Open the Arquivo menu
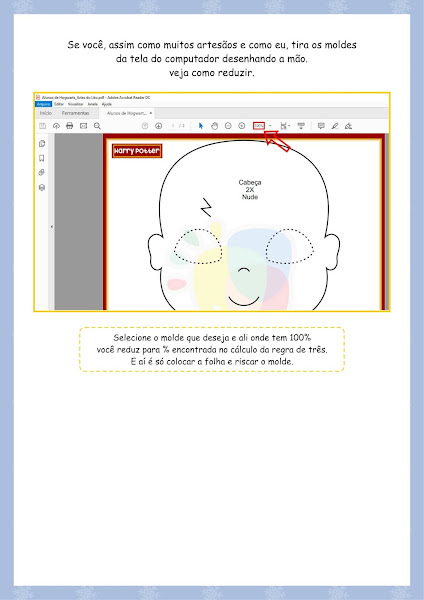This screenshot has width=424, height=600. (43, 104)
